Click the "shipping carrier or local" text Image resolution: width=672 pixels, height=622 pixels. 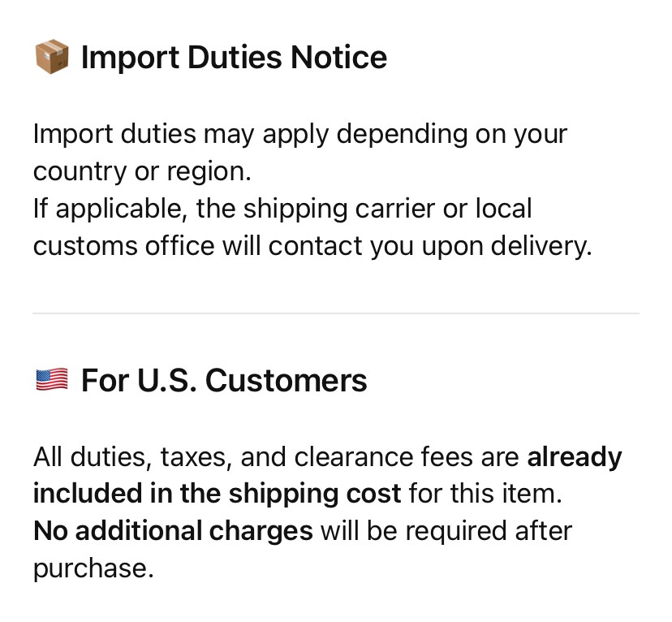(x=388, y=209)
